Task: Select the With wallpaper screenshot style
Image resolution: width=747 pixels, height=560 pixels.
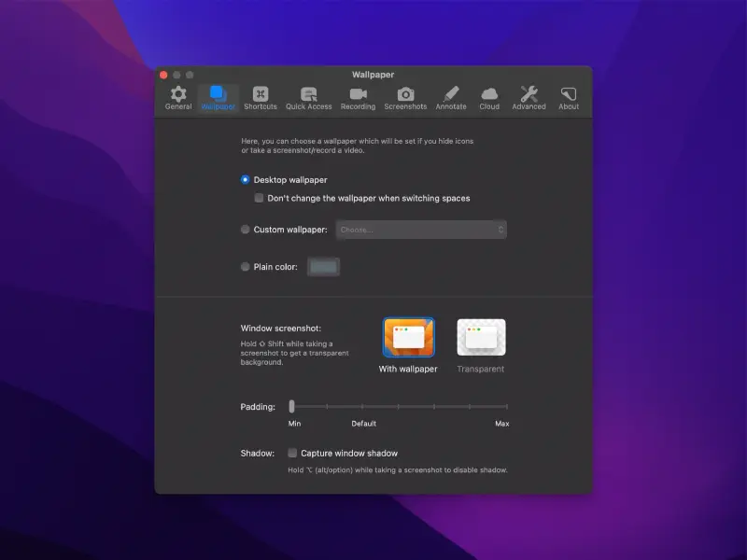Action: click(408, 338)
